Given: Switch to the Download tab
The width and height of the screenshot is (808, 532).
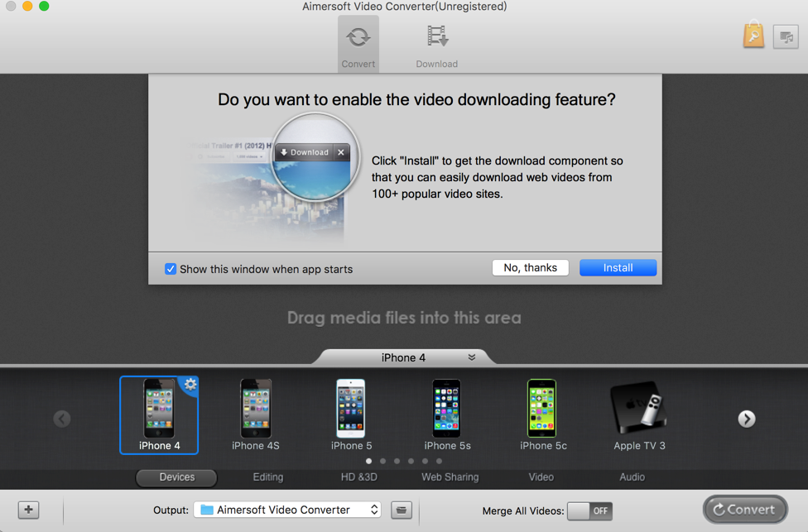Looking at the screenshot, I should click(x=436, y=46).
